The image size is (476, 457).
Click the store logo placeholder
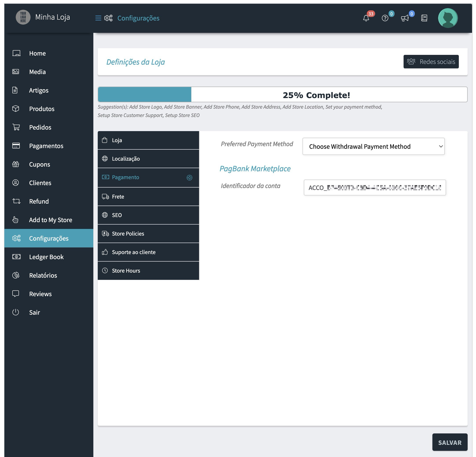tap(23, 17)
